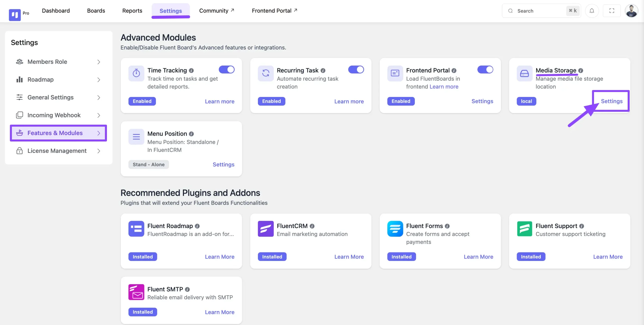Click the Fluent Support plugin icon

pyautogui.click(x=525, y=229)
